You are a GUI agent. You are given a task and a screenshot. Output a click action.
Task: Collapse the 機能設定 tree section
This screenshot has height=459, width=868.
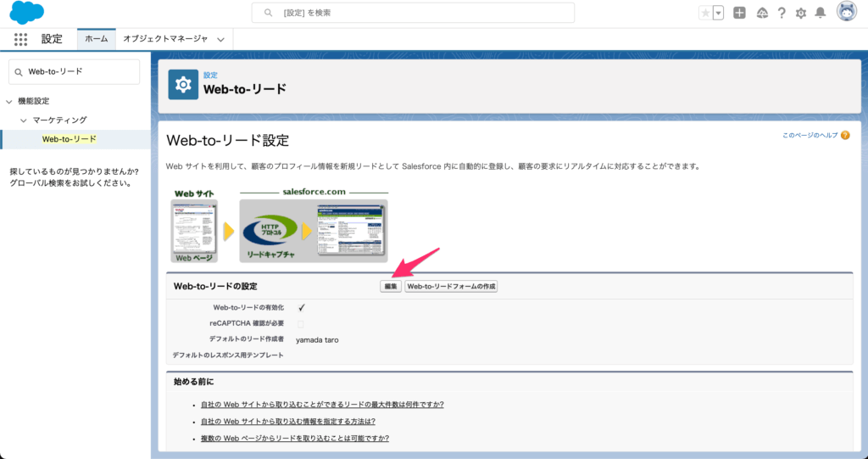(8, 102)
